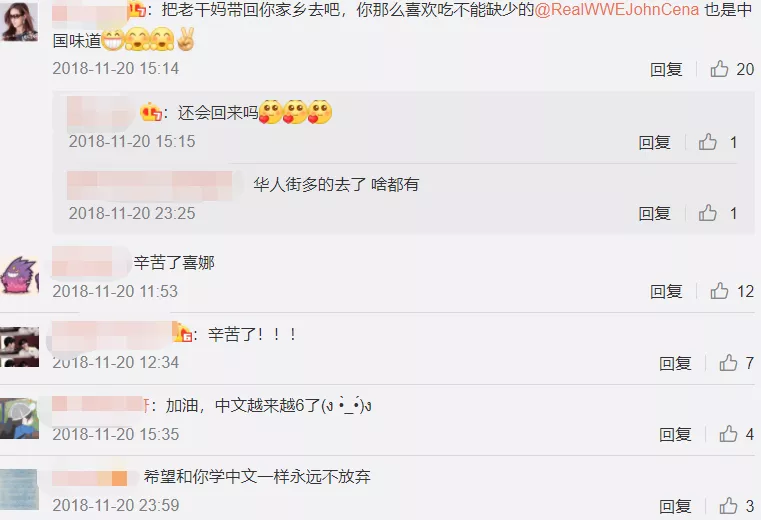Like the 辛苦了！！！ comment
The width and height of the screenshot is (761, 520).
(728, 363)
